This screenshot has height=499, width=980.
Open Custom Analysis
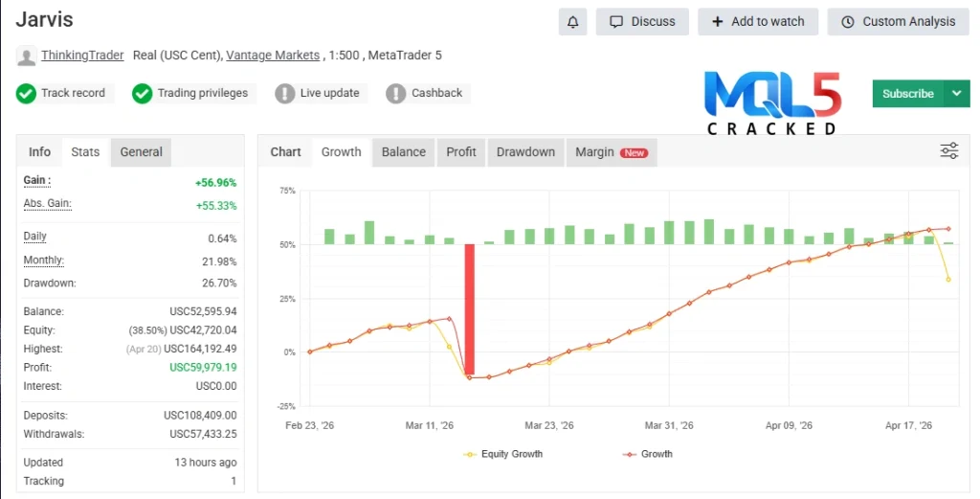pyautogui.click(x=899, y=22)
